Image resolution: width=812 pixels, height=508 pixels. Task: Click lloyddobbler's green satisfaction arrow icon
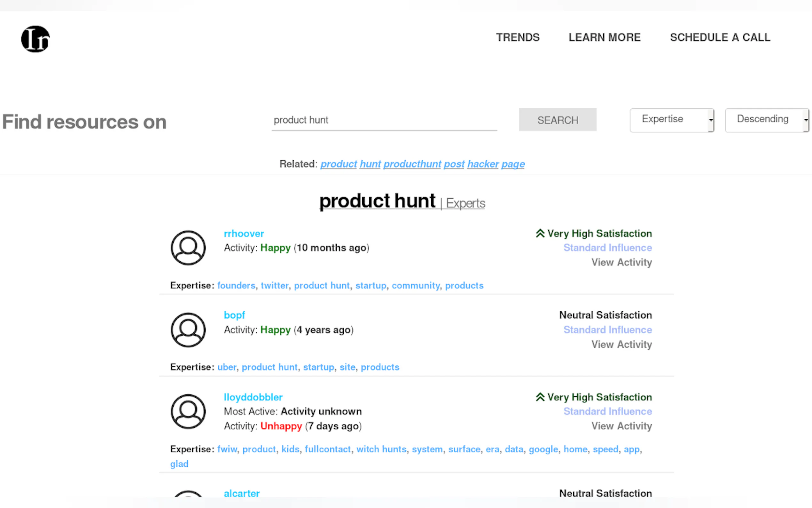pyautogui.click(x=540, y=397)
